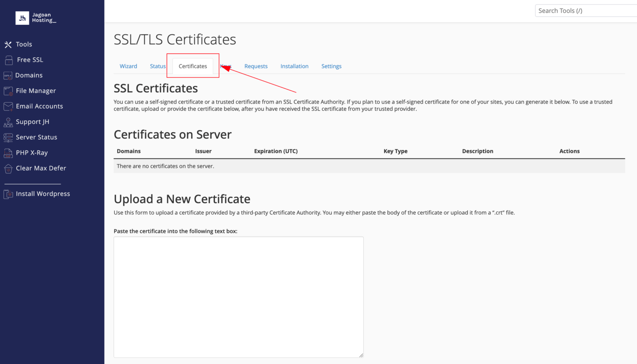This screenshot has width=637, height=364.
Task: Click the Clear Max Defer icon
Action: point(8,168)
